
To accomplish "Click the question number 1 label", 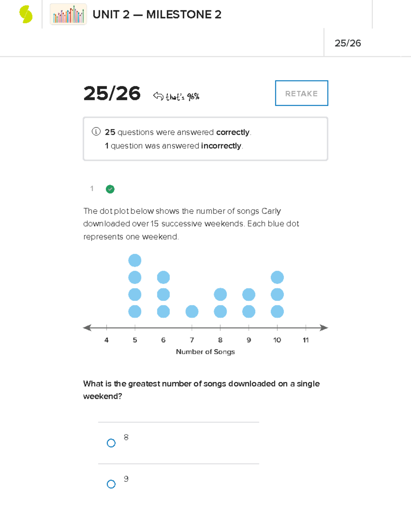I will pos(92,189).
